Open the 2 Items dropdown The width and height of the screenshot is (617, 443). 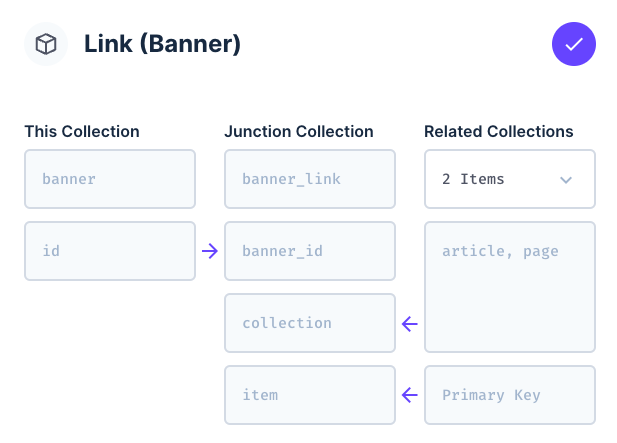510,179
